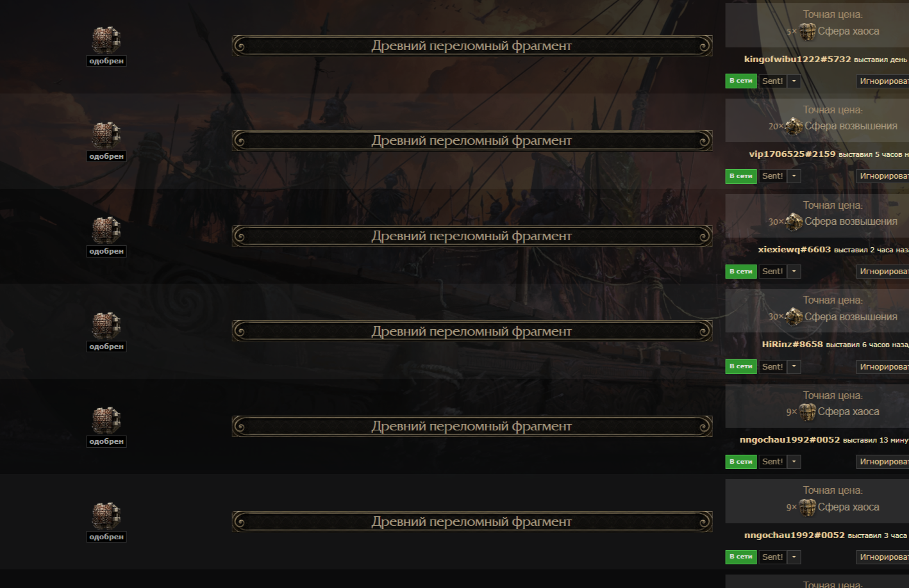The height and width of the screenshot is (588, 909).
Task: Click Chaos Orb icon in last nngochau1992 listing
Action: (808, 507)
